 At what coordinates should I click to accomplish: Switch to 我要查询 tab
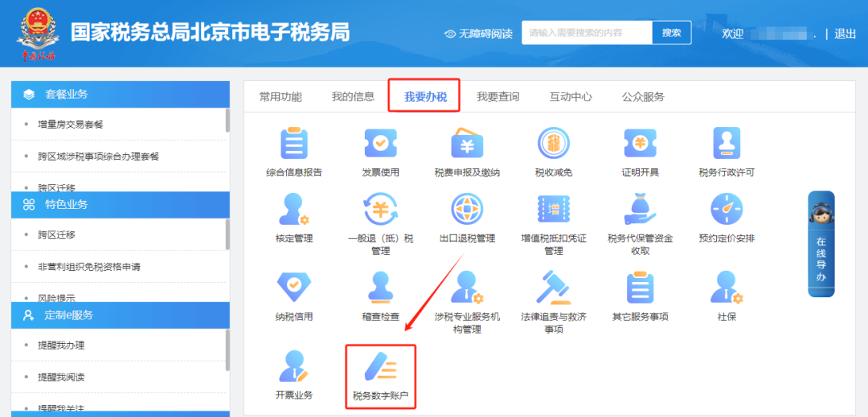point(498,97)
